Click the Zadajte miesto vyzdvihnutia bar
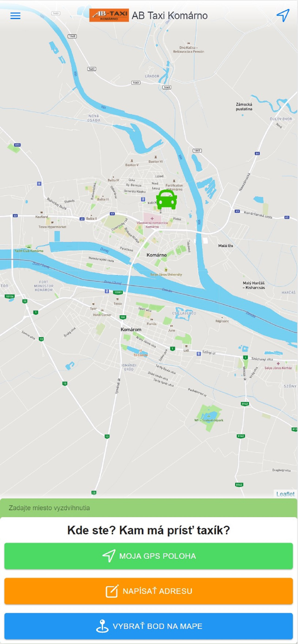 pos(149,508)
